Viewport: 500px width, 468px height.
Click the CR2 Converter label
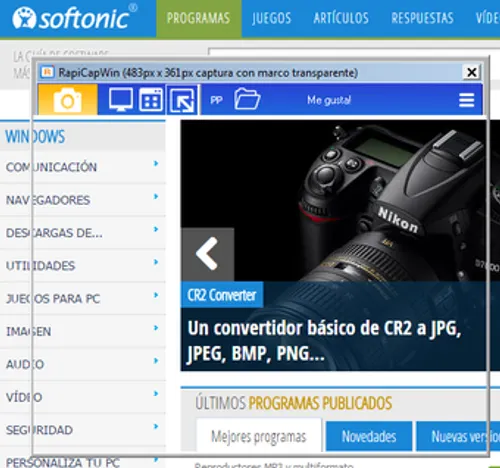click(222, 295)
